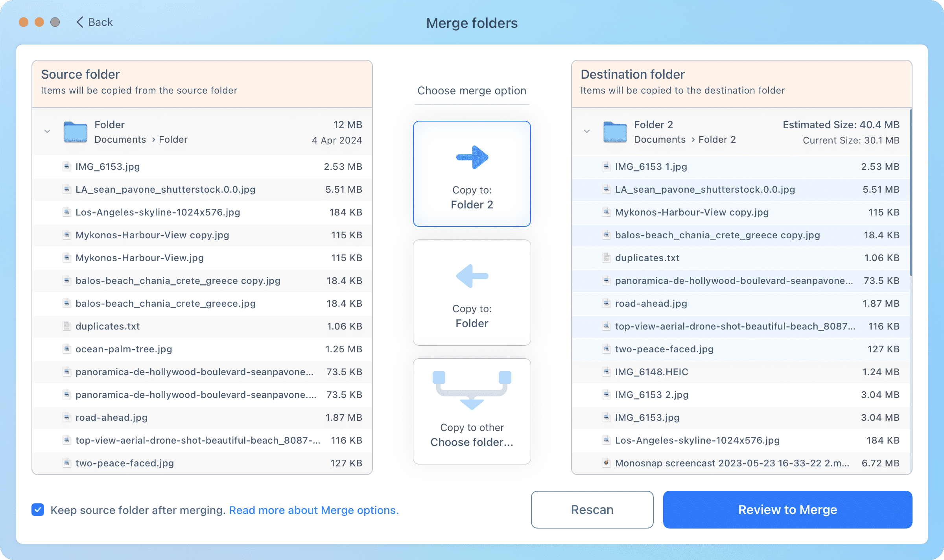The image size is (944, 560).
Task: Select the "Copy to: Folder 2" merge option
Action: [472, 174]
